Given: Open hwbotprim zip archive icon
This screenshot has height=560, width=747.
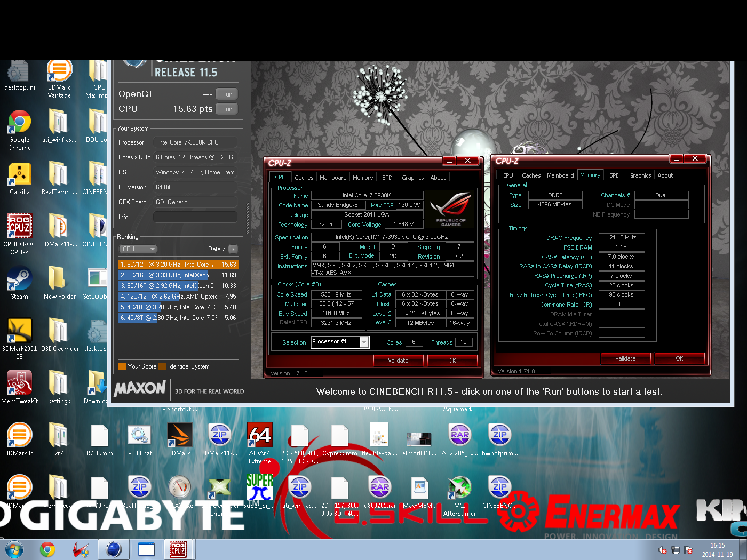Looking at the screenshot, I should [x=499, y=439].
